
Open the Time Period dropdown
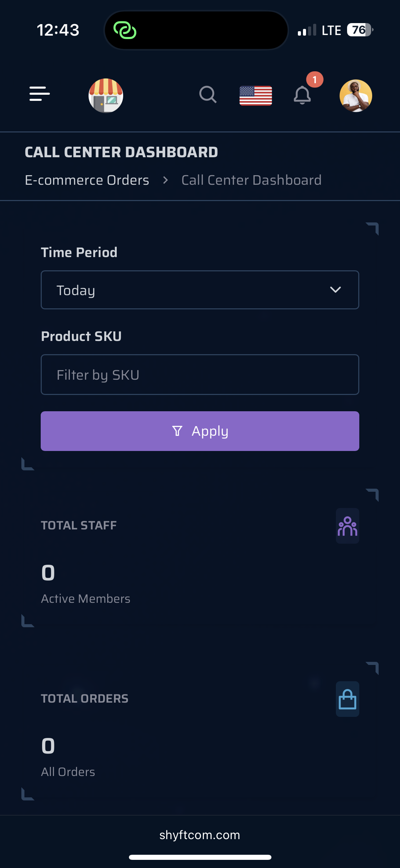tap(200, 290)
